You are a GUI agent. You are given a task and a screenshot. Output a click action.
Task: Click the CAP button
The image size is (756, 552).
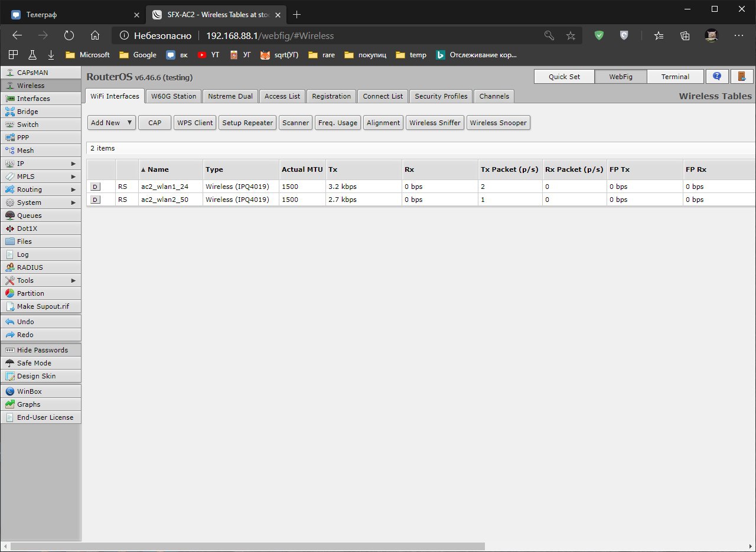(x=155, y=123)
